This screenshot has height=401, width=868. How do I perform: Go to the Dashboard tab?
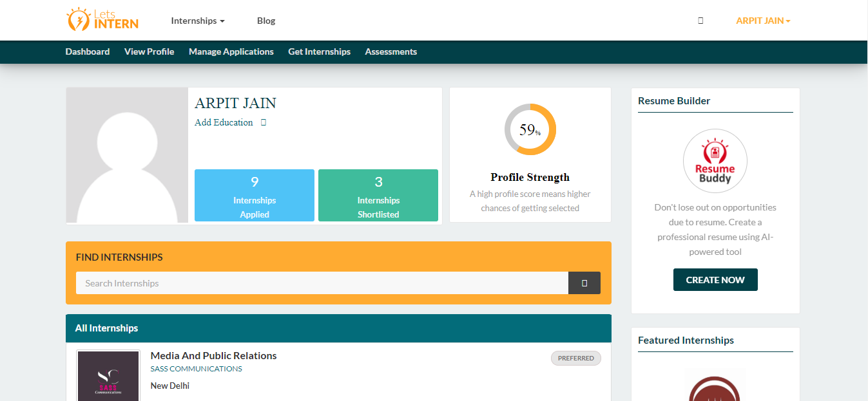click(x=88, y=51)
